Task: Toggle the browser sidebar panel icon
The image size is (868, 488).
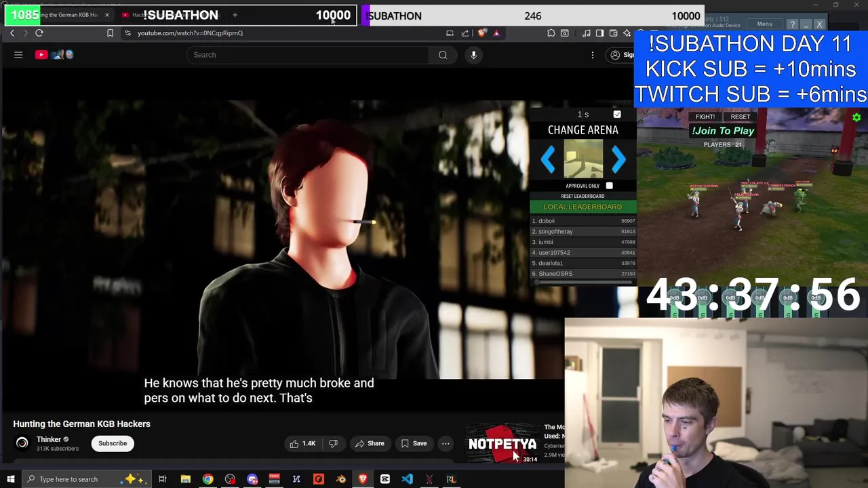Action: [x=599, y=33]
